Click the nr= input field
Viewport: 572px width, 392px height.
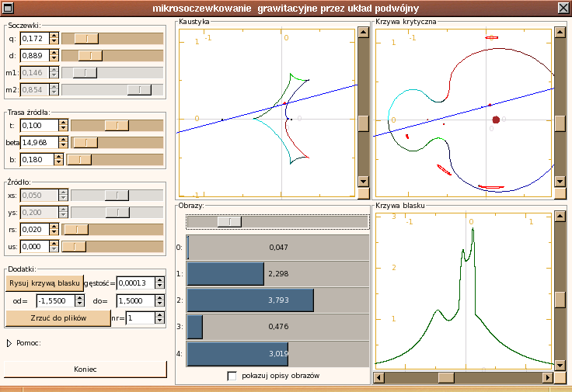point(141,318)
